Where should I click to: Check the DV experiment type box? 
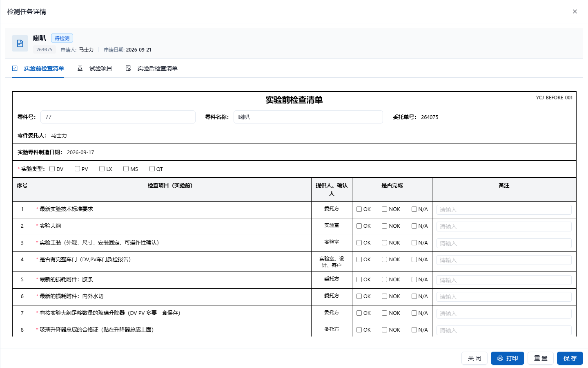click(x=52, y=169)
